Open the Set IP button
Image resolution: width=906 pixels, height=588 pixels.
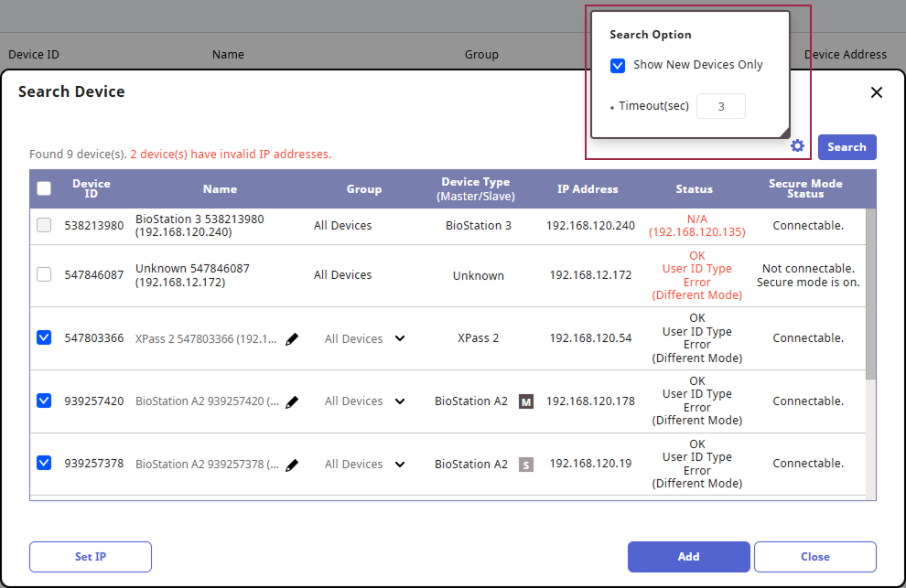pos(90,557)
